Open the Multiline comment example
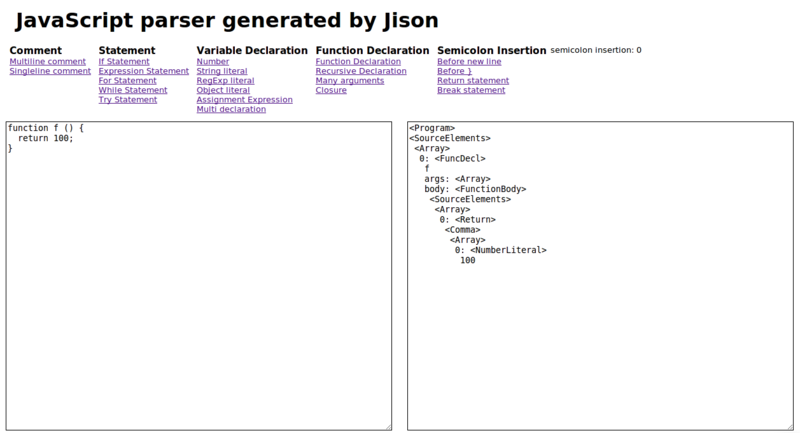This screenshot has width=800, height=433. pyautogui.click(x=47, y=62)
